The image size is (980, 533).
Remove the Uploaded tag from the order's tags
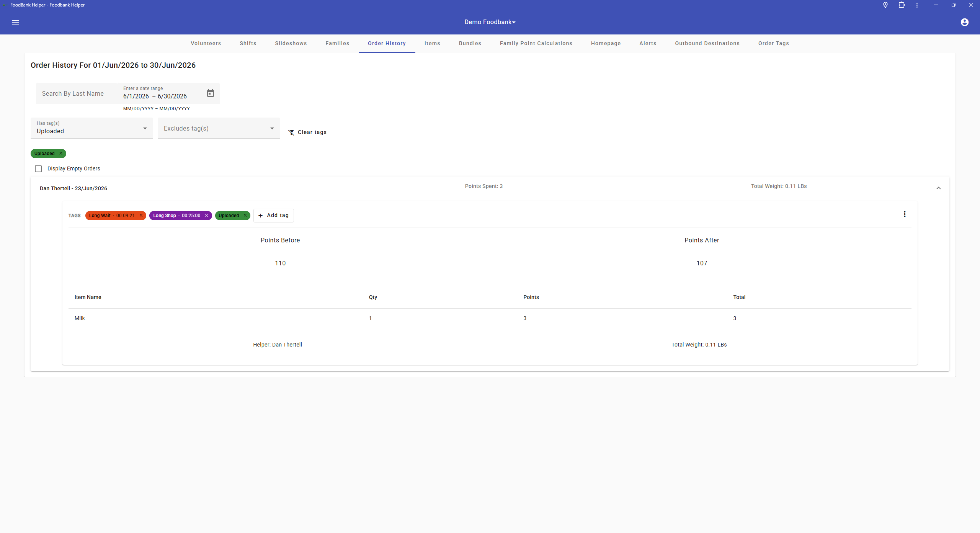coord(245,216)
